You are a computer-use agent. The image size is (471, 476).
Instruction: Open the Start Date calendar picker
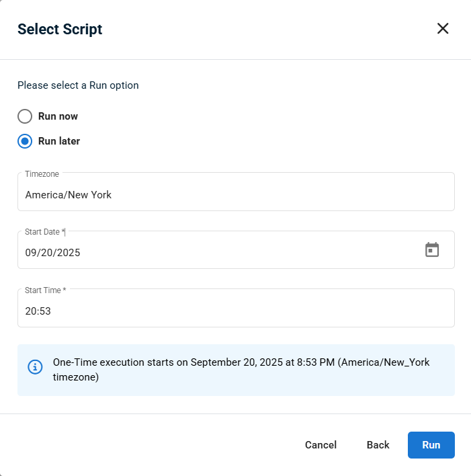pos(432,249)
